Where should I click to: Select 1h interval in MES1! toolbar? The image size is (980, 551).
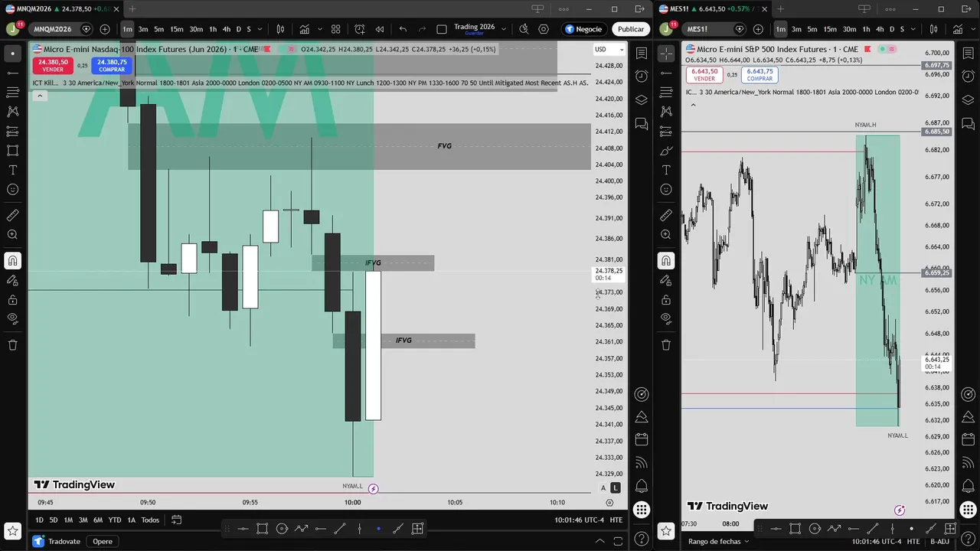coord(867,29)
